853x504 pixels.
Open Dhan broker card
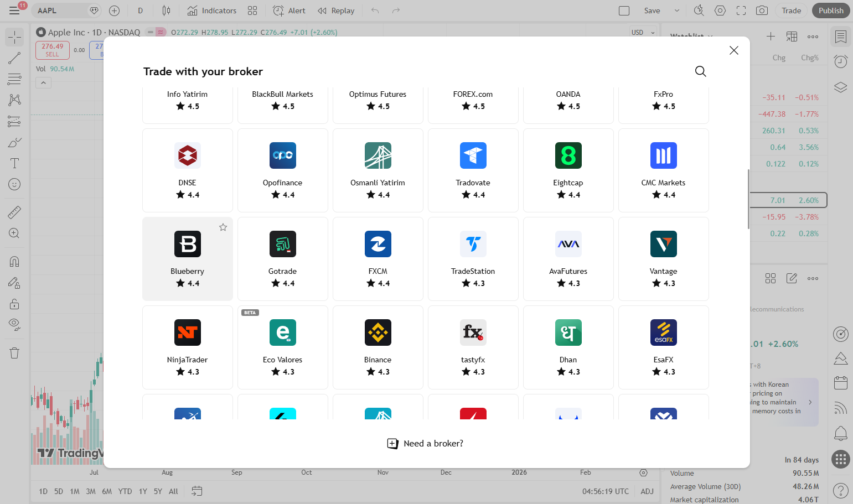(x=568, y=347)
